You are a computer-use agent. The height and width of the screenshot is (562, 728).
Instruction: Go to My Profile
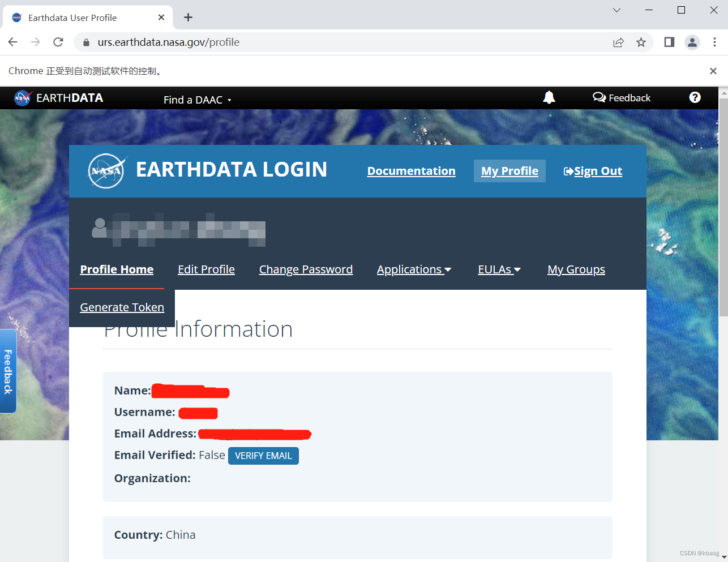coord(509,171)
